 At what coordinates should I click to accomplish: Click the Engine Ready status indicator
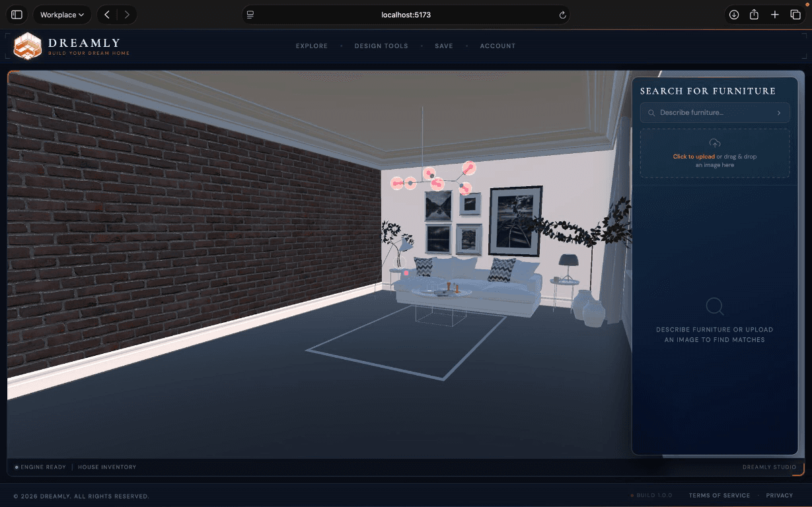[x=40, y=467]
